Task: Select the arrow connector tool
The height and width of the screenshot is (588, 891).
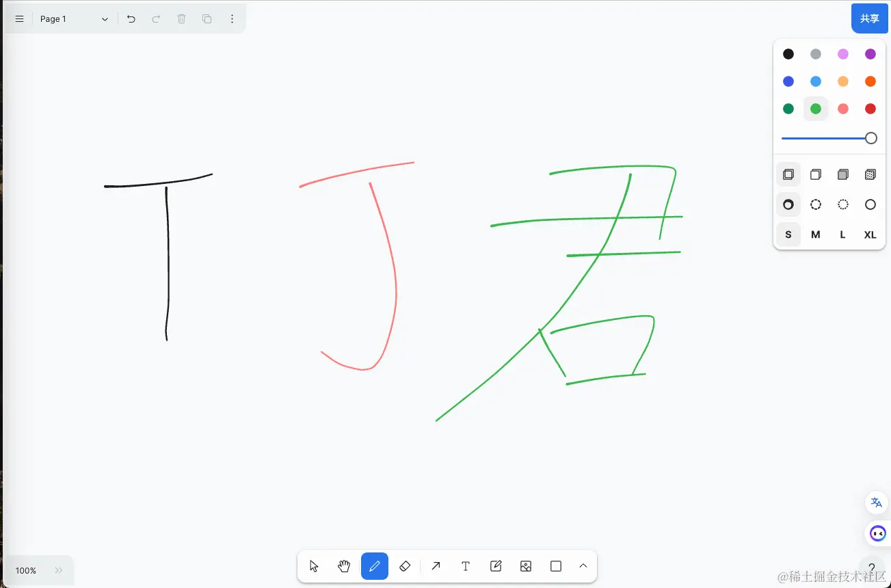Action: [x=435, y=565]
